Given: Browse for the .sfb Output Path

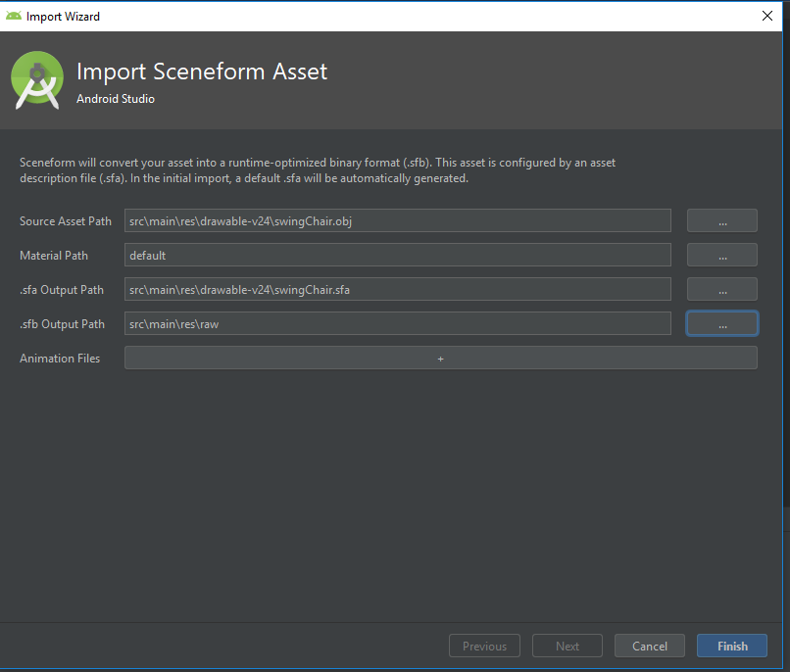Looking at the screenshot, I should click(x=722, y=323).
